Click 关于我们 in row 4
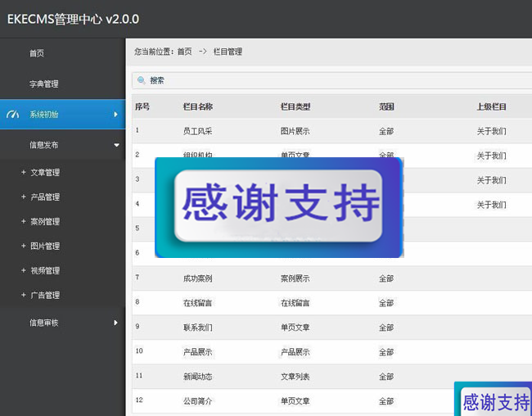Screen dimensions: 532x416 pos(492,205)
